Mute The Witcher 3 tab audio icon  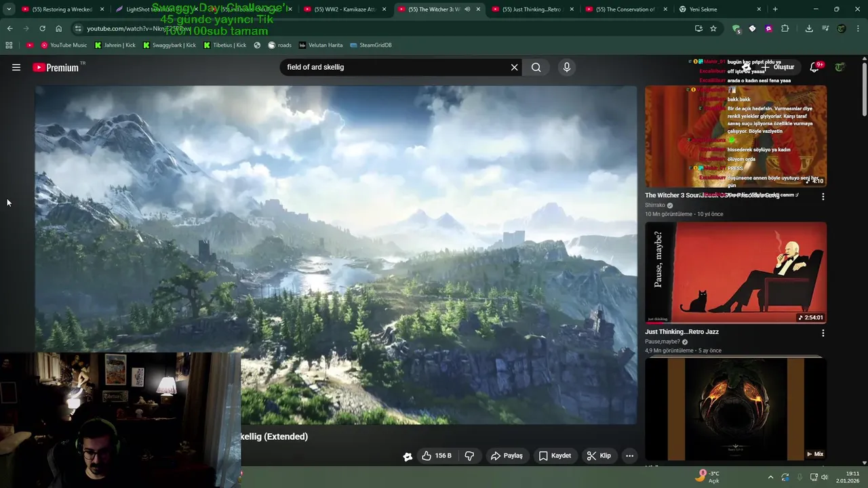[x=467, y=9]
